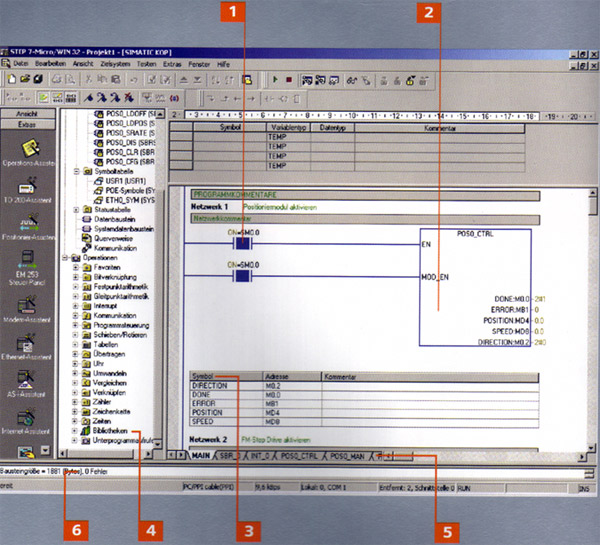Switch to the POS0_MAN tab
Screen dimensions: 600x545
[x=347, y=456]
